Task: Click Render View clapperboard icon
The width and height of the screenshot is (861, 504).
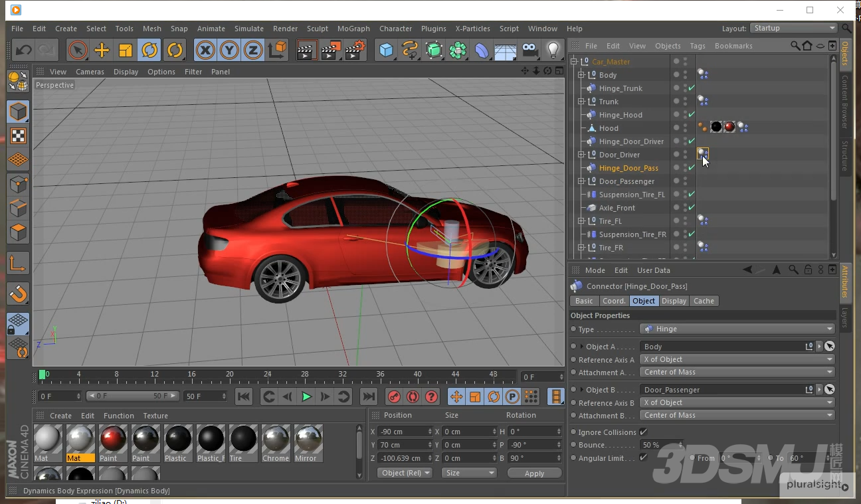Action: point(307,50)
